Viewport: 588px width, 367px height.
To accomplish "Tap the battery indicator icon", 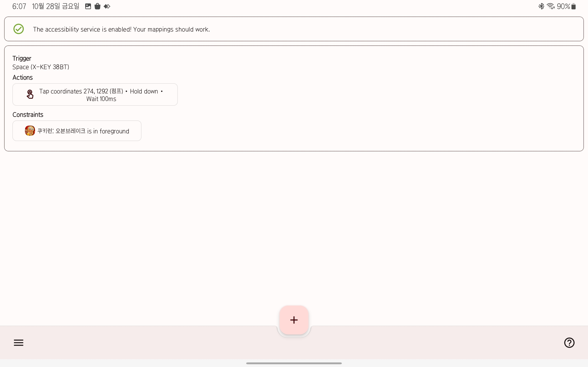I will point(574,6).
